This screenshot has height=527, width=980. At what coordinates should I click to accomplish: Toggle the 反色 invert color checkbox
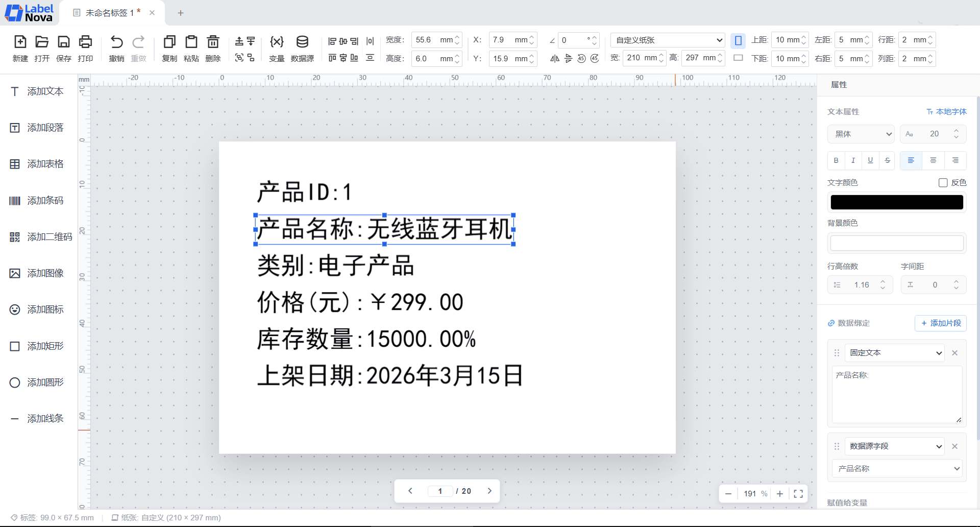[943, 182]
